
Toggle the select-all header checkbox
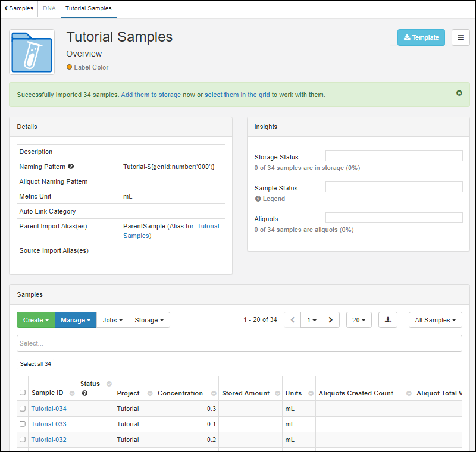23,393
